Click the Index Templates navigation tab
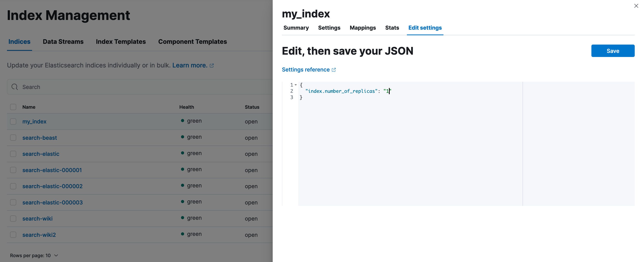Screen dimensions: 644x262 (121, 41)
